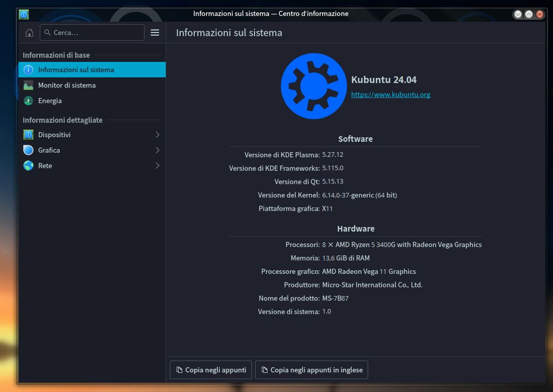Select Monitor di sistema entry

(x=67, y=85)
